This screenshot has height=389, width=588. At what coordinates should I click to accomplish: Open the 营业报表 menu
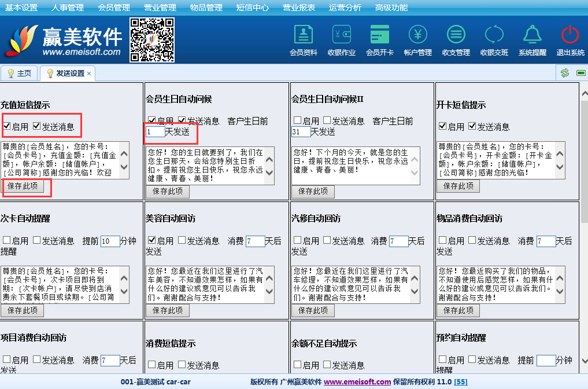coord(299,8)
